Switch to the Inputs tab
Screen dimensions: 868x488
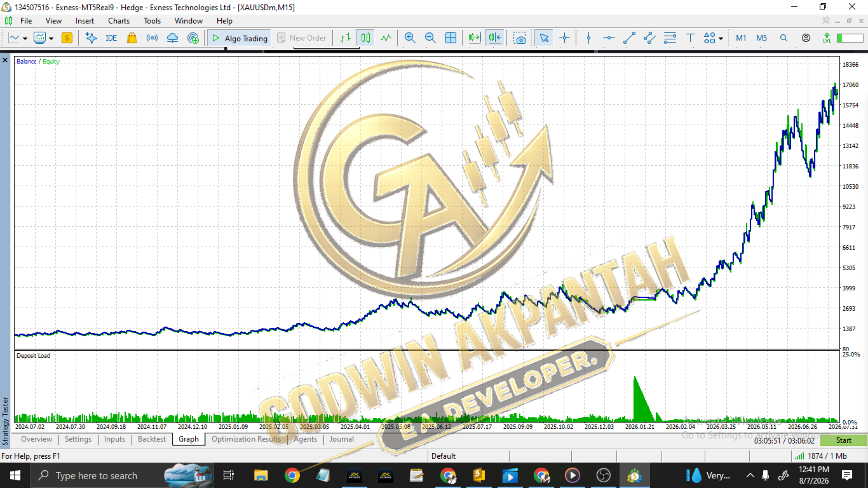pyautogui.click(x=114, y=439)
